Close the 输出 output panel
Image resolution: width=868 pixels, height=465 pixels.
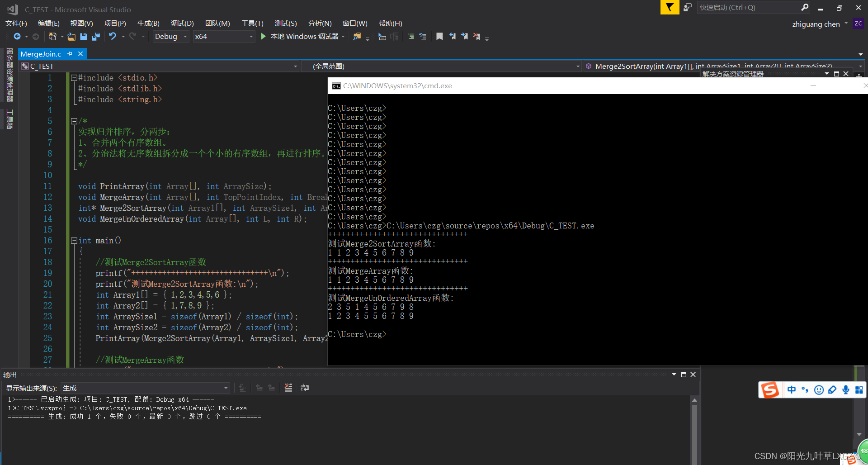pyautogui.click(x=693, y=375)
